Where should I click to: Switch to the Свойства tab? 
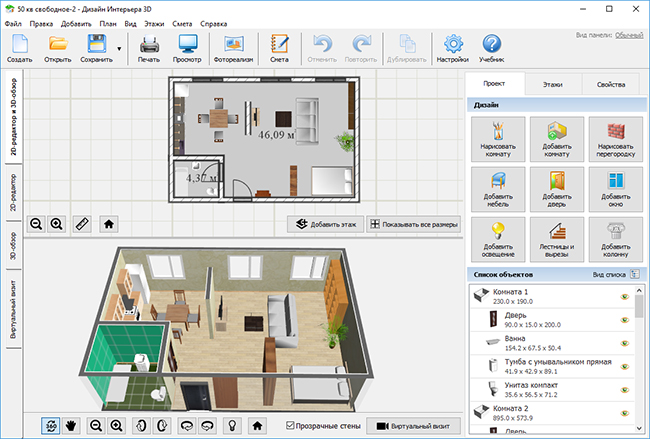tap(611, 84)
